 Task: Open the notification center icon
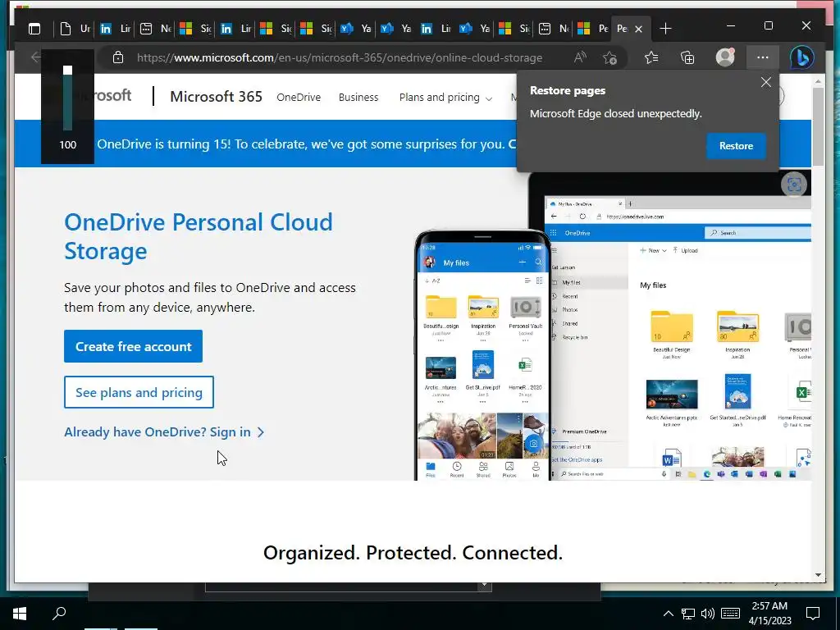813,614
